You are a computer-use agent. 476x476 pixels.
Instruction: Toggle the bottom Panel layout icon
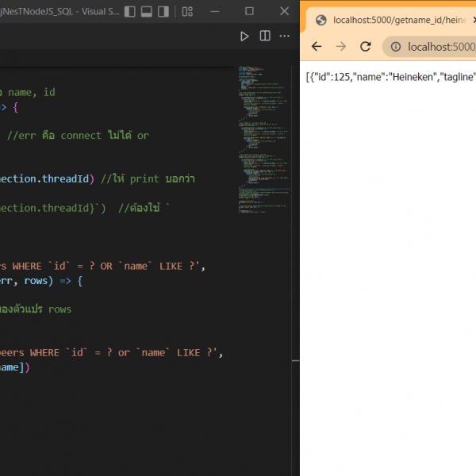point(147,12)
